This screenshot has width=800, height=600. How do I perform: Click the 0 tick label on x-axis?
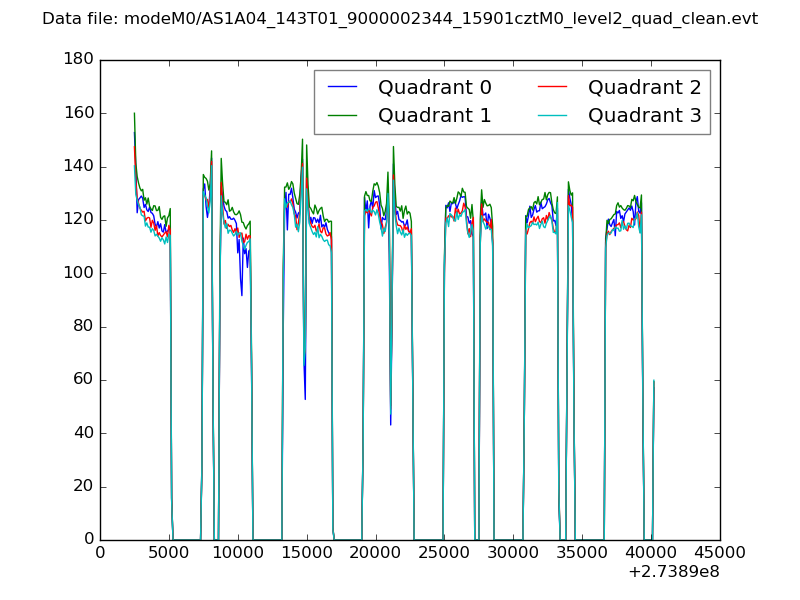tap(100, 552)
